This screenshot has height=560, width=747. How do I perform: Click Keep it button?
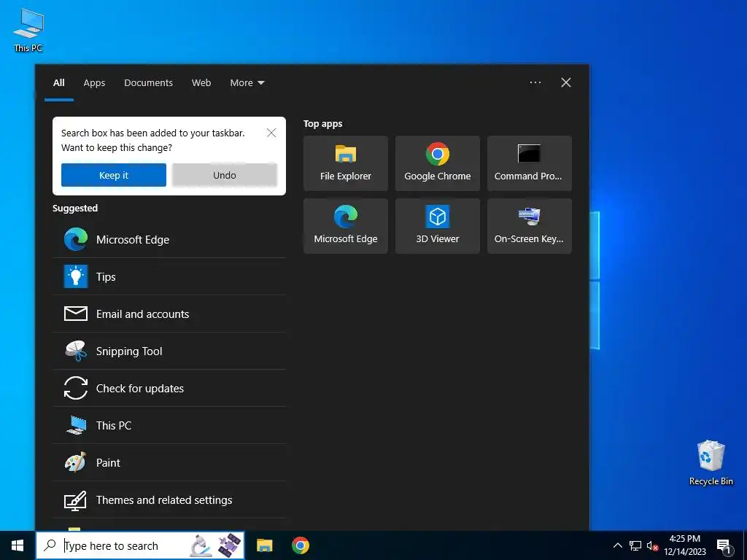tap(113, 175)
